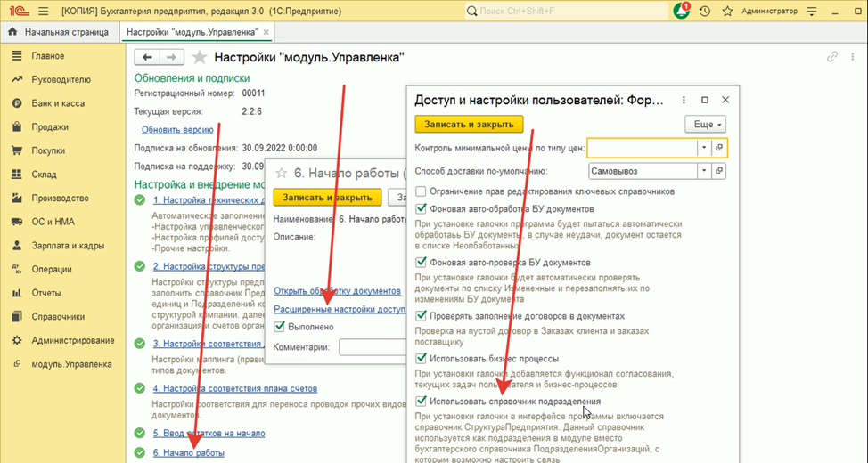Open the settings page three-dot menu

[853, 56]
